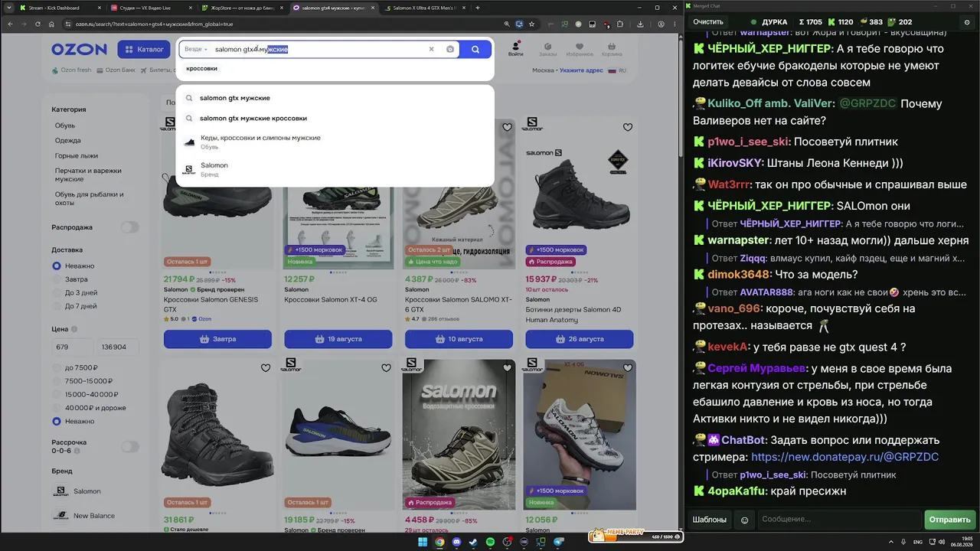
Task: Favorite the blue sneaker priced 19 185 ₽
Action: click(386, 368)
